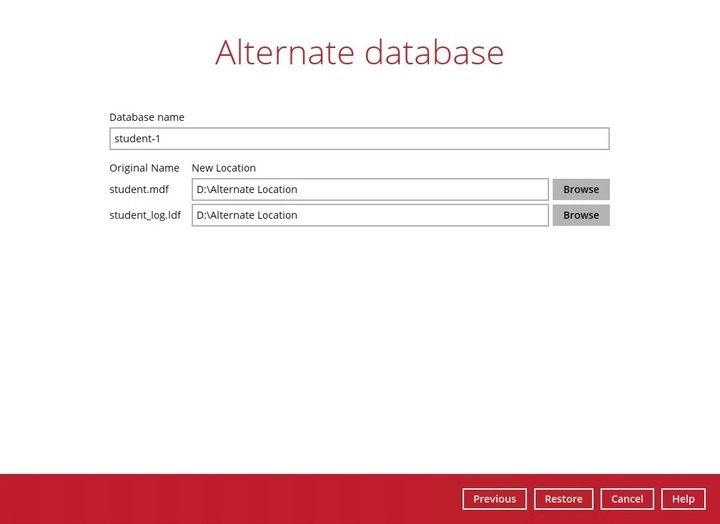The width and height of the screenshot is (720, 524).
Task: Open Help from the bottom bar
Action: point(683,499)
